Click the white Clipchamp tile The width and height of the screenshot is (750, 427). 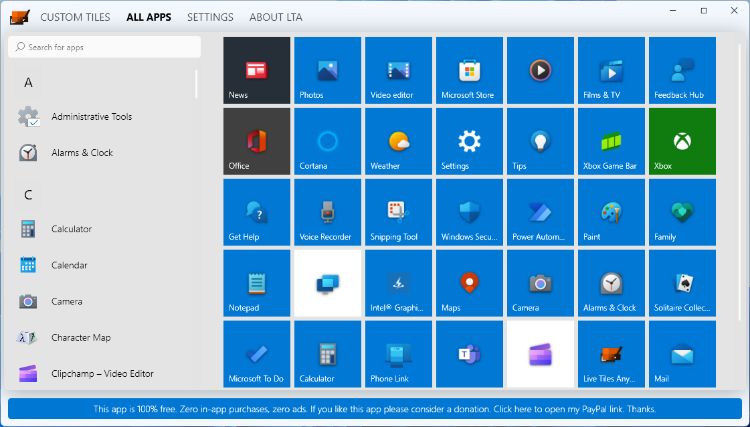(x=540, y=354)
